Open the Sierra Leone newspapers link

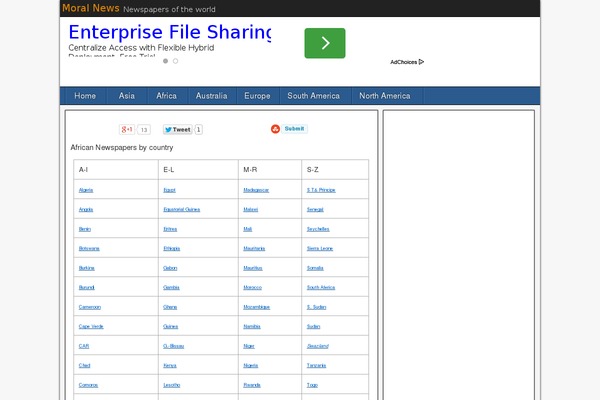[x=320, y=249]
